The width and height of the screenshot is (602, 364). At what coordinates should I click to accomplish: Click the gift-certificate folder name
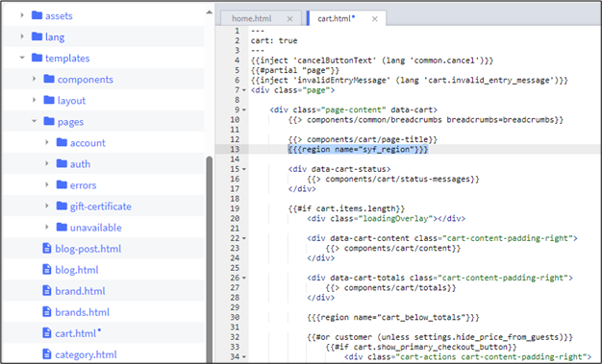pyautogui.click(x=101, y=206)
